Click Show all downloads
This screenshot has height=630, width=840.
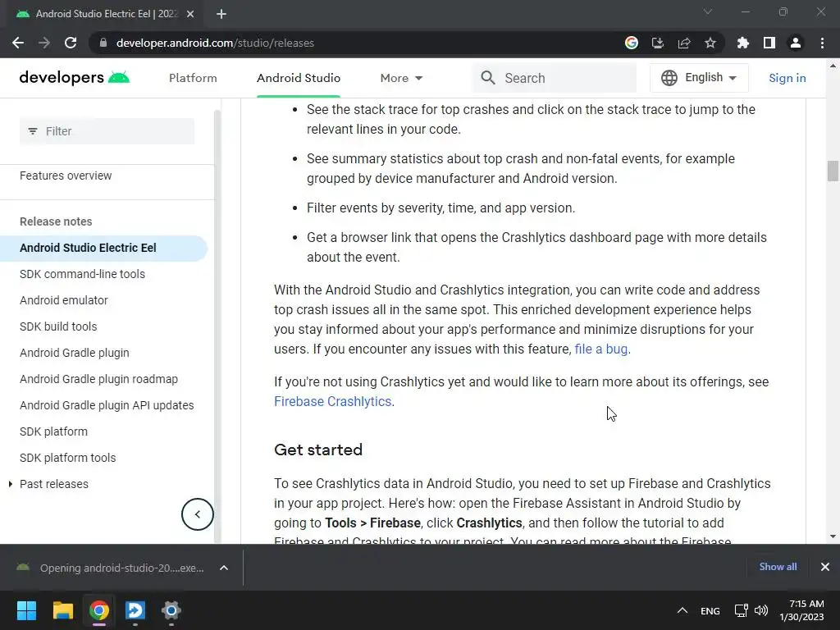pyautogui.click(x=778, y=567)
